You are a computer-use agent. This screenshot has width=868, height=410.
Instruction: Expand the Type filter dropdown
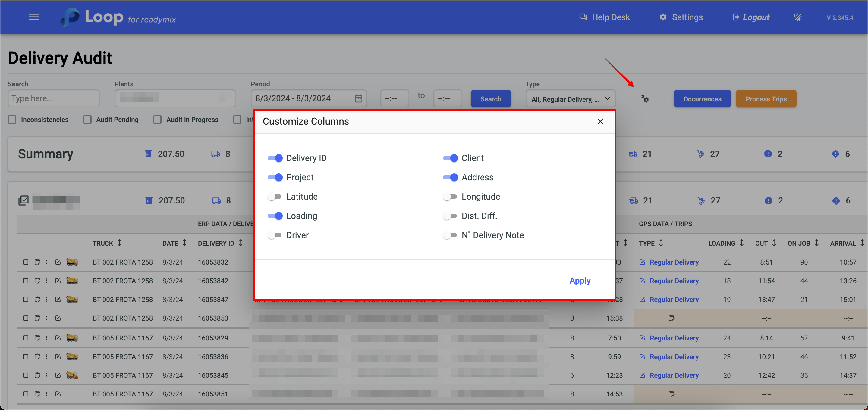pyautogui.click(x=570, y=99)
